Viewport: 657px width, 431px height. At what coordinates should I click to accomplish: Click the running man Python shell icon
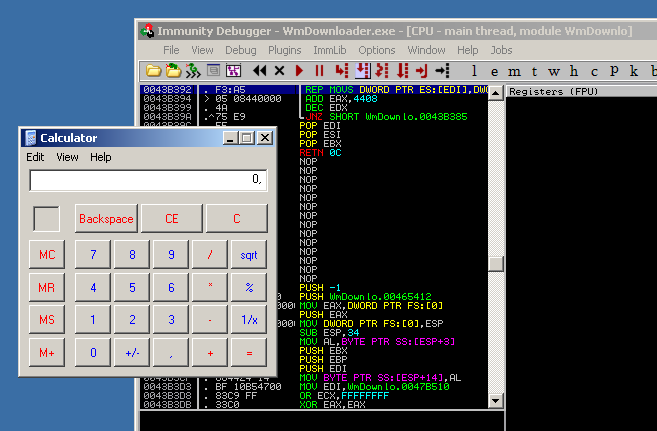pos(193,71)
